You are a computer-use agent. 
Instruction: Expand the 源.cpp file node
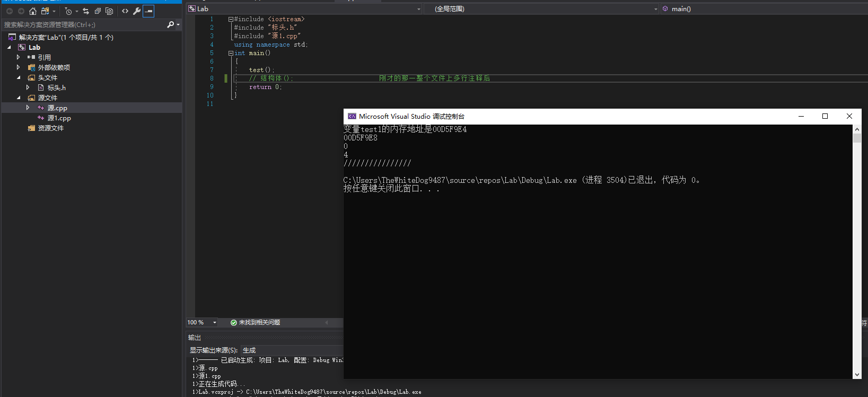coord(28,108)
